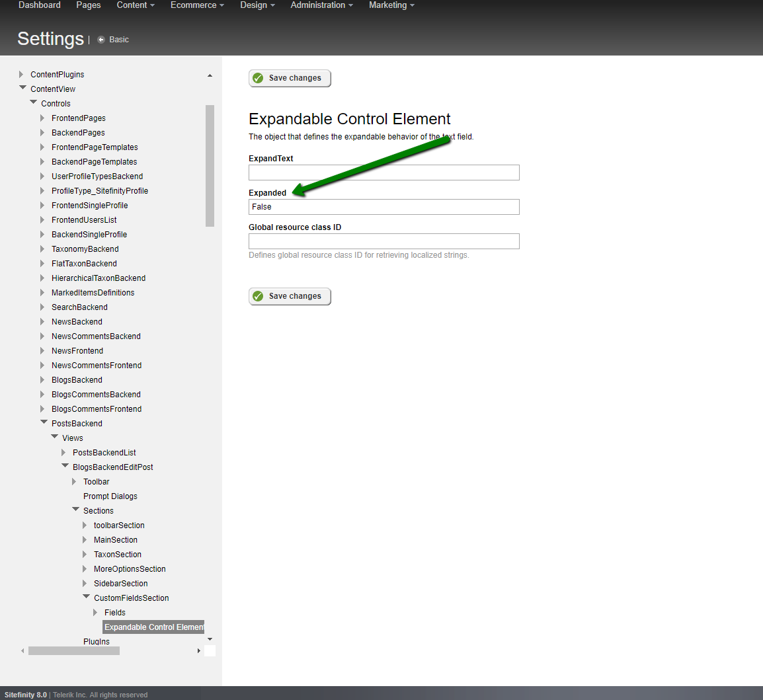The height and width of the screenshot is (700, 763).
Task: Expand the MainSection node arrow
Action: coord(85,540)
